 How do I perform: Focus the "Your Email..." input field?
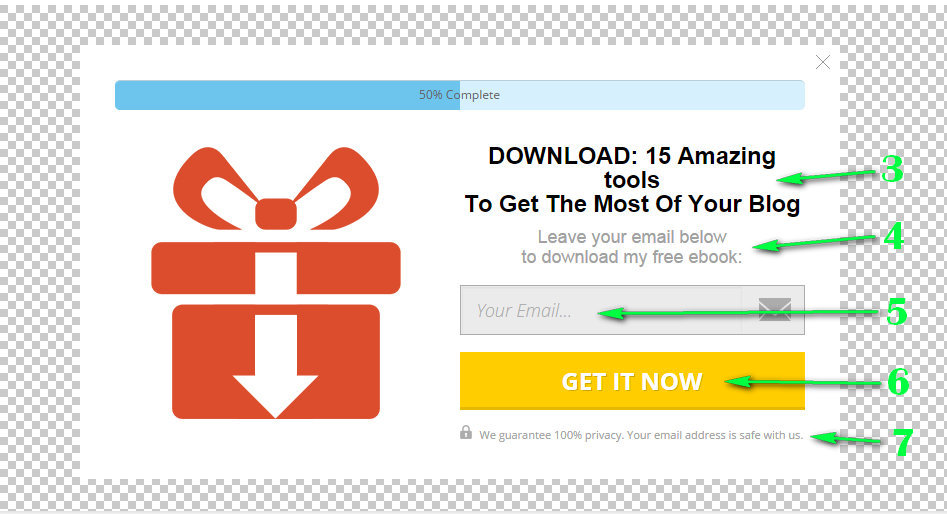click(x=632, y=310)
